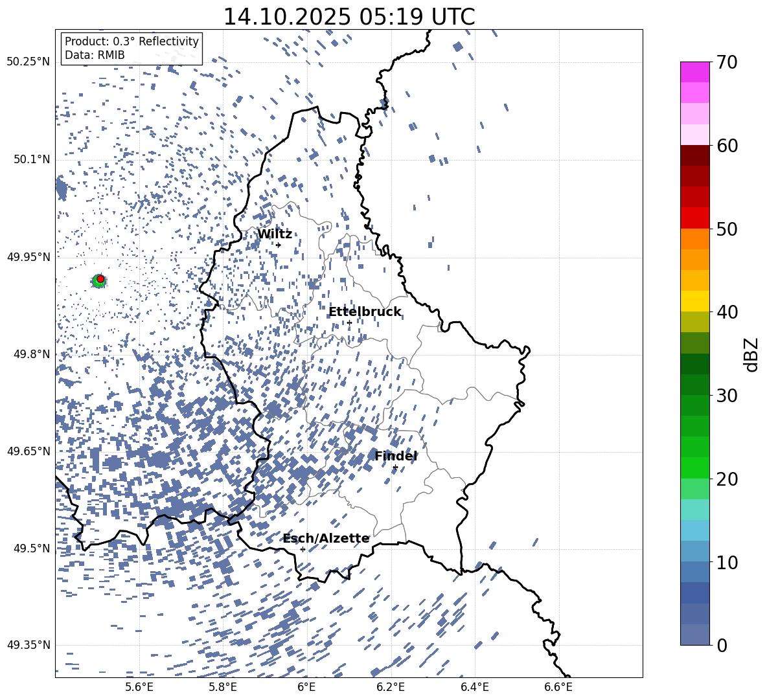Select the Wiltz city label
The height and width of the screenshot is (700, 767).
tap(275, 234)
